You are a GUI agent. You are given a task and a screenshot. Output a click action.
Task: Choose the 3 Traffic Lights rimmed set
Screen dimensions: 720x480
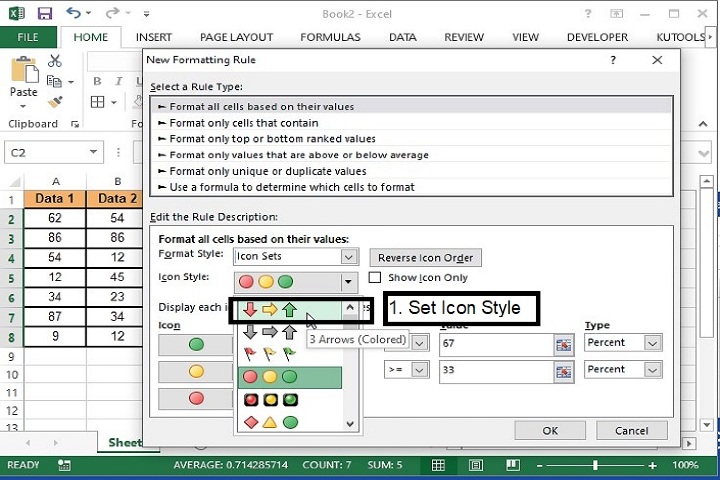pos(289,400)
